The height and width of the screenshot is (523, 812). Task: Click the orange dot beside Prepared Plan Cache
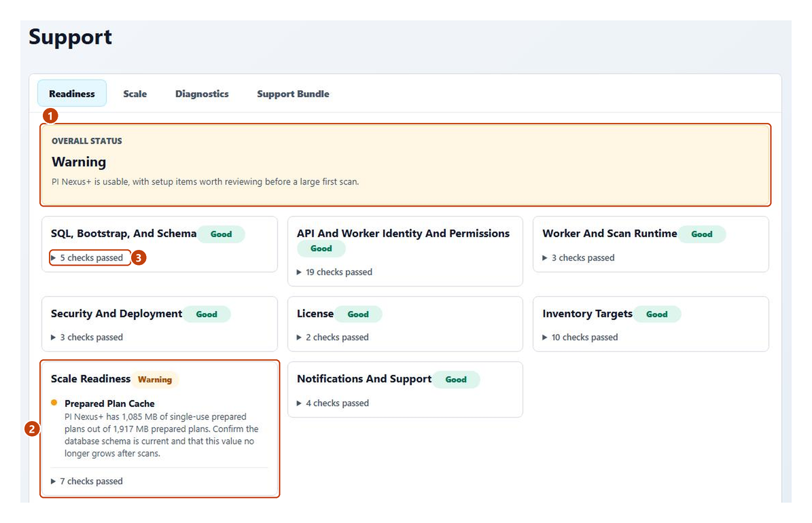[x=54, y=402]
